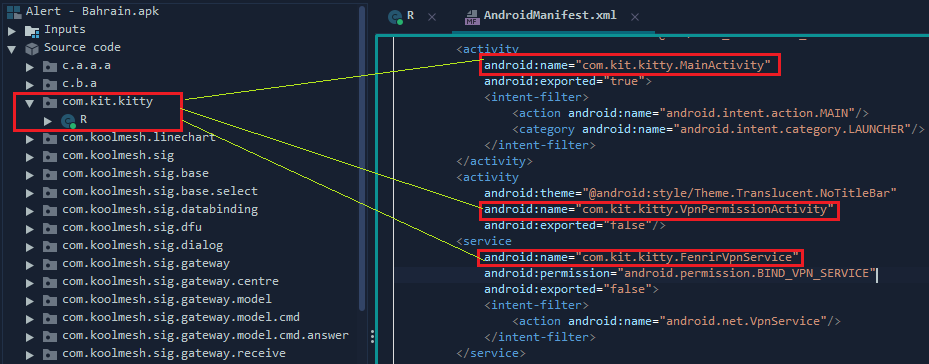Click the c.a.a.a package folder icon
This screenshot has width=929, height=364.
pyautogui.click(x=50, y=66)
